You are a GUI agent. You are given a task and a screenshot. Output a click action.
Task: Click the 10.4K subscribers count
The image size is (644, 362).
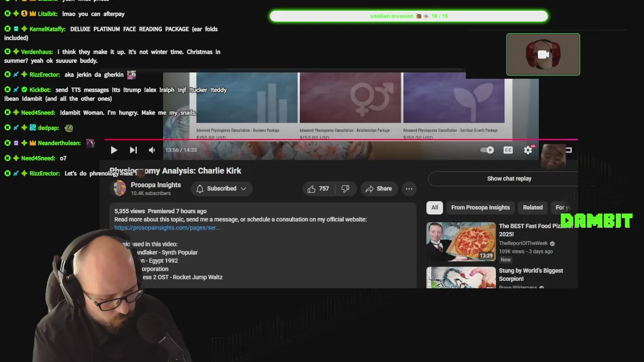[x=150, y=194]
